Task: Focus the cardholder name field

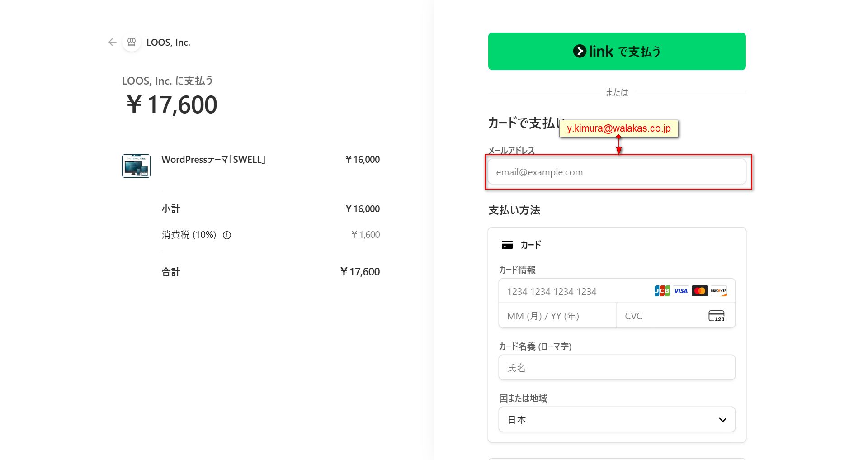Action: (617, 368)
